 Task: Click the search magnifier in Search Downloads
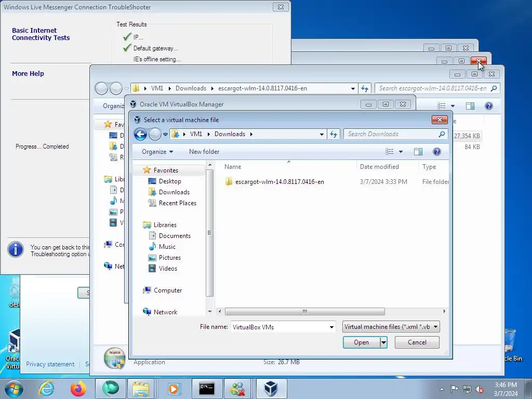tap(442, 134)
